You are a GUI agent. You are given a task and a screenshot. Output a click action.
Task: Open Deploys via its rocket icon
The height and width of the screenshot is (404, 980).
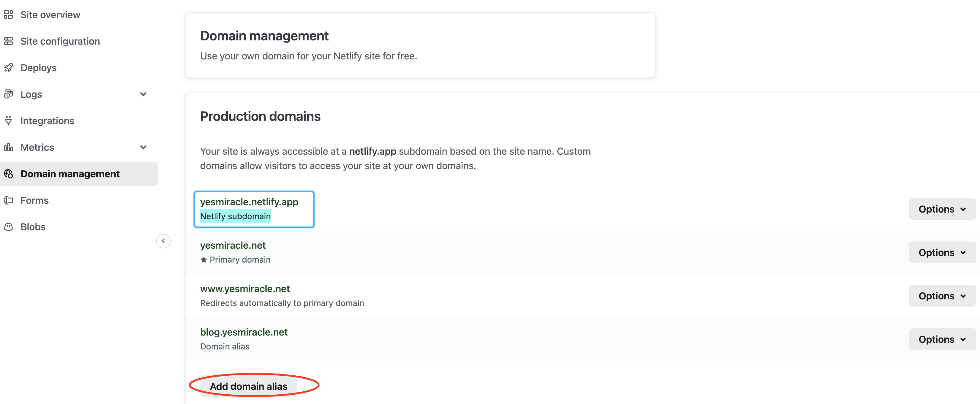point(9,67)
